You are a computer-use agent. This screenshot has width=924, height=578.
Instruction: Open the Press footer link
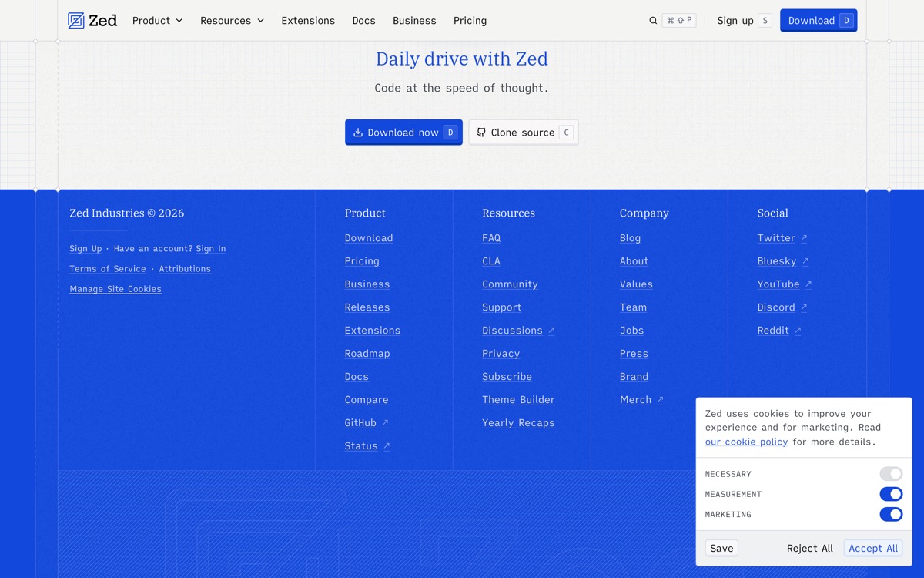[634, 354]
